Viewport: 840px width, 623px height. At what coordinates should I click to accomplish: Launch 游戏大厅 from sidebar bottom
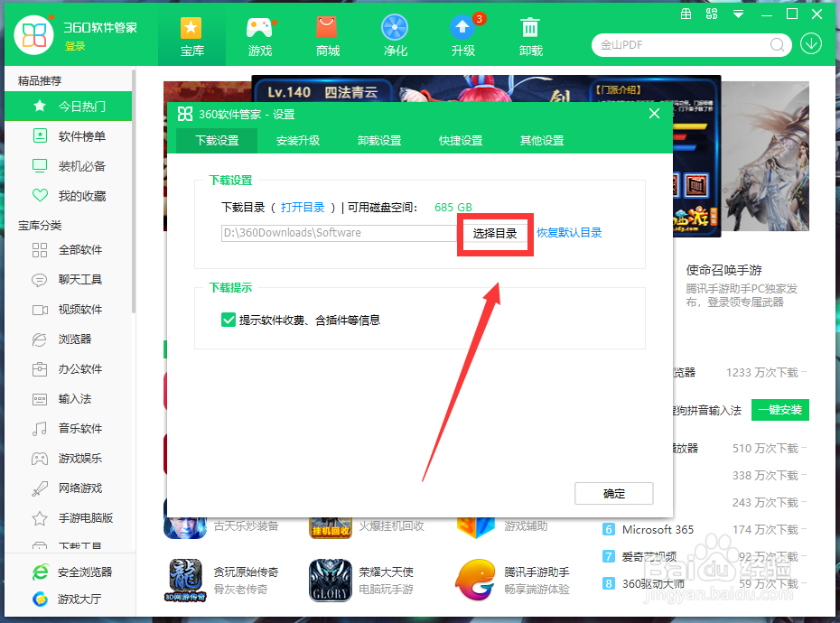click(67, 599)
